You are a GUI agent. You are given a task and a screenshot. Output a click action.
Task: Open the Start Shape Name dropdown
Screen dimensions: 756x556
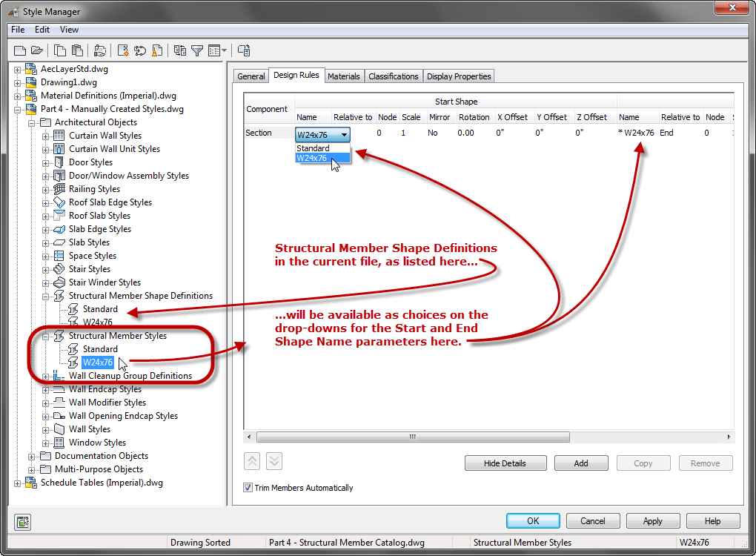point(345,134)
